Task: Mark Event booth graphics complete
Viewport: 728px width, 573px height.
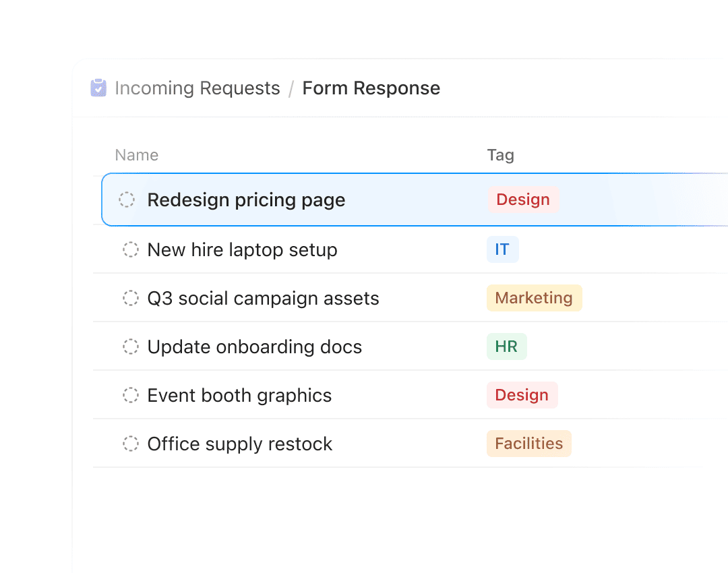Action: tap(131, 396)
